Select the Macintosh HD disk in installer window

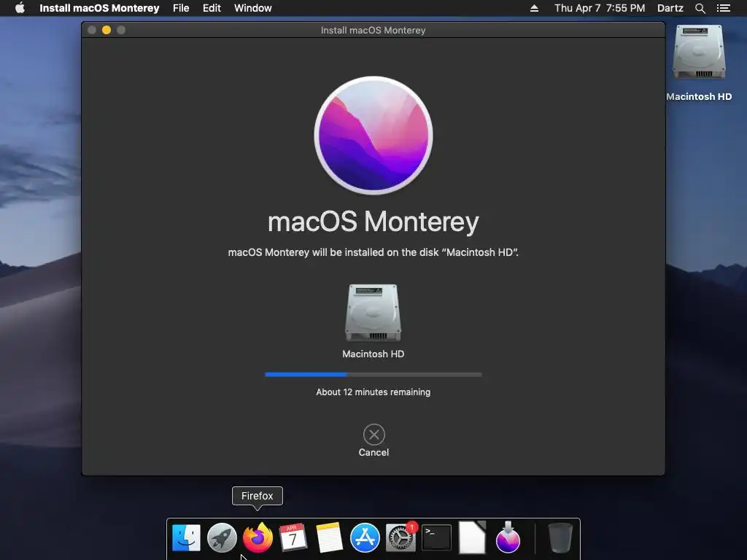pyautogui.click(x=373, y=313)
